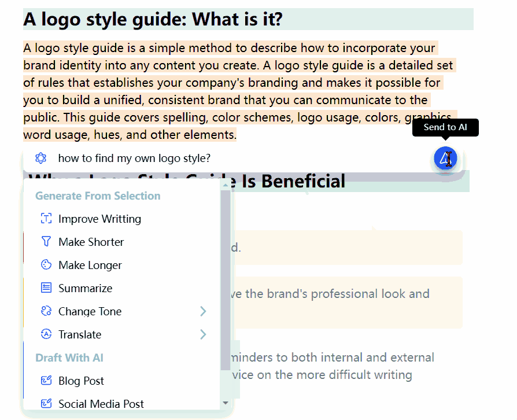Screen dimensions: 517x420
Task: Choose Make Shorter from the menu
Action: click(x=91, y=242)
